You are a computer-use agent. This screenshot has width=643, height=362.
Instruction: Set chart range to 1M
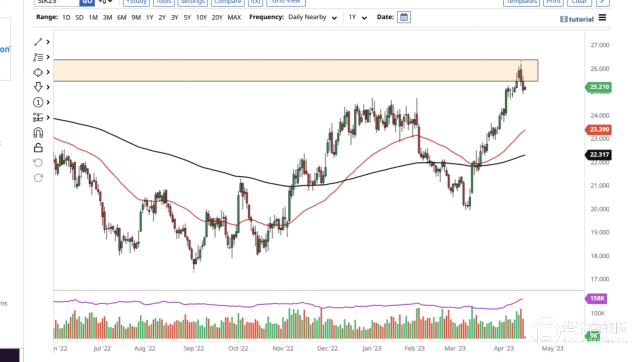click(x=93, y=17)
